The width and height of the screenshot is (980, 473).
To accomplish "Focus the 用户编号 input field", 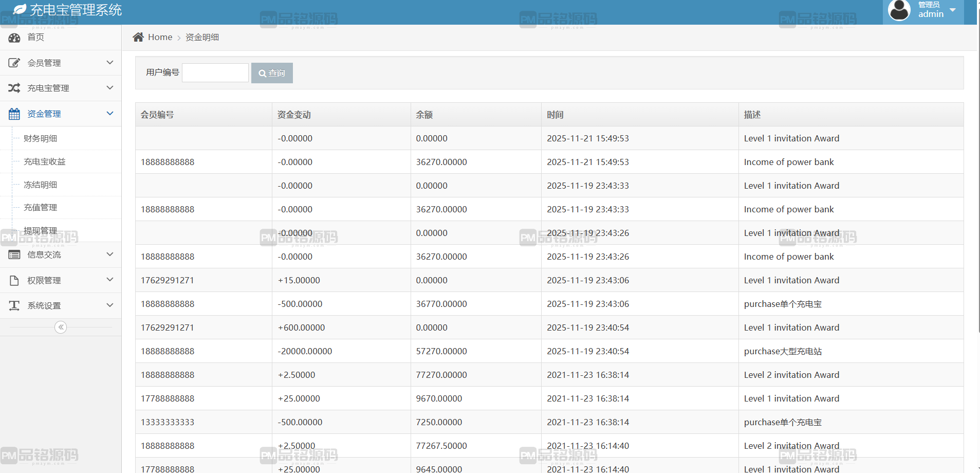I will (215, 73).
